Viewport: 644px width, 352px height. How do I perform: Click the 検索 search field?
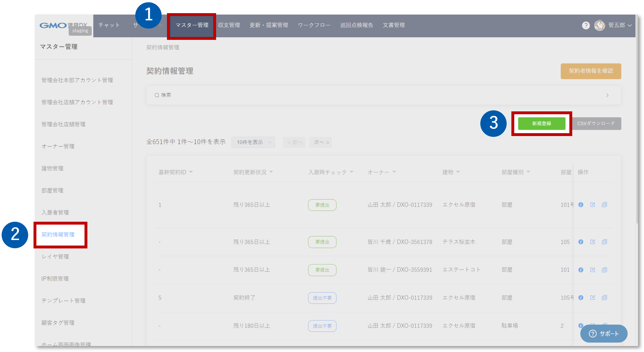coord(383,95)
